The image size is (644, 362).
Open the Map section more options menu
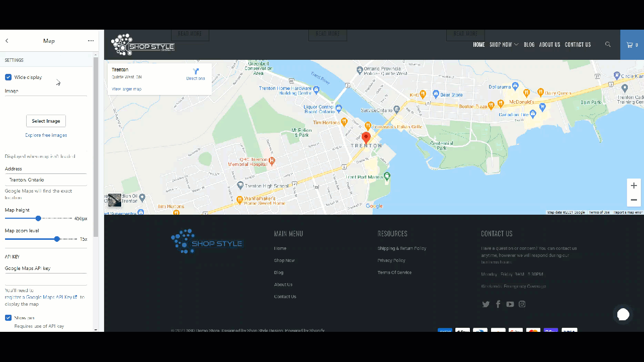pyautogui.click(x=91, y=41)
